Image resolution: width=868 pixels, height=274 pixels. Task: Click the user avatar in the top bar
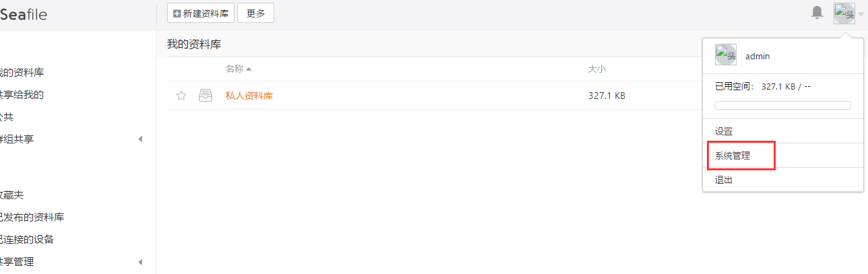844,13
